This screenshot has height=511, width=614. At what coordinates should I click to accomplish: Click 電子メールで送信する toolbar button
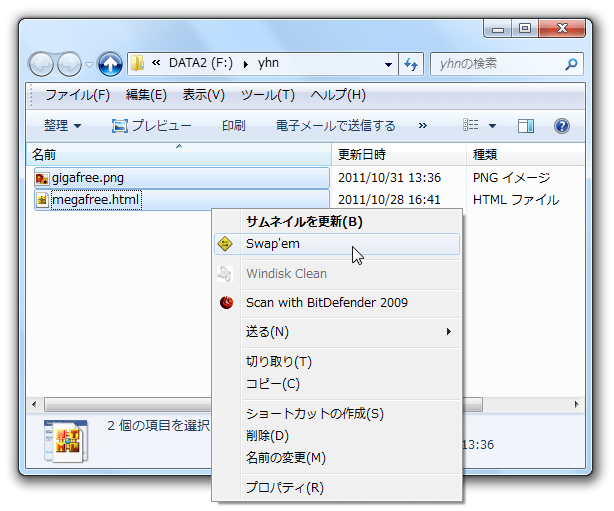tap(336, 126)
